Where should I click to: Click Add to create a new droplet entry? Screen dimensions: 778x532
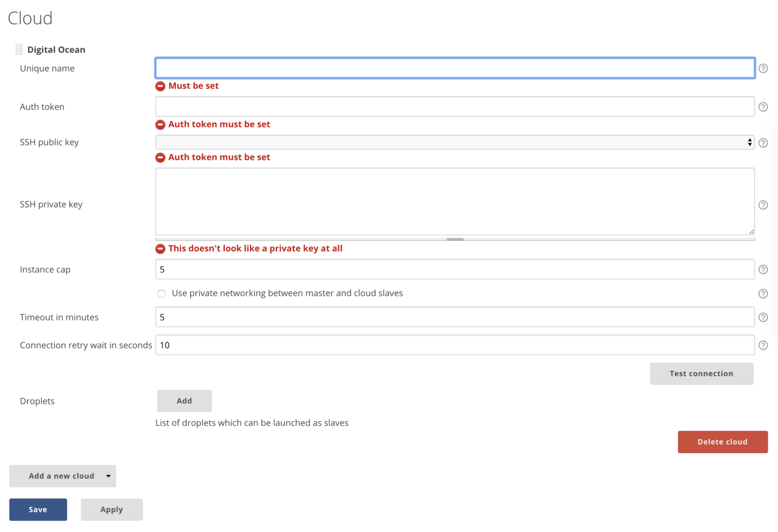pos(184,400)
